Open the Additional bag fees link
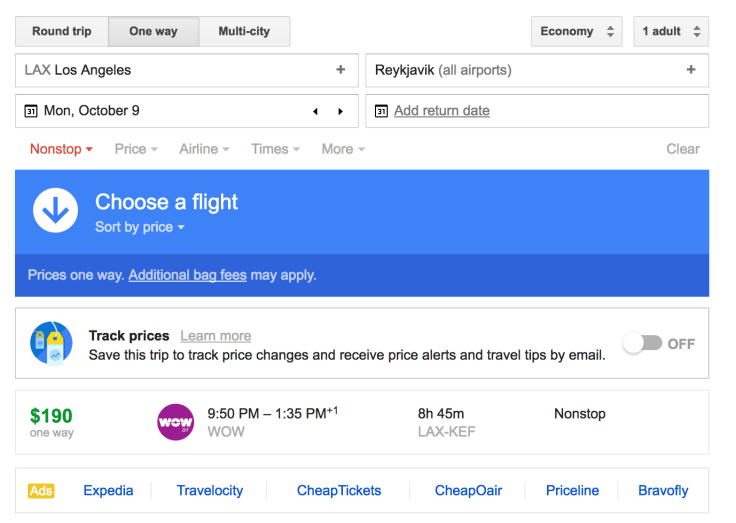This screenshot has width=736, height=523. [x=187, y=275]
